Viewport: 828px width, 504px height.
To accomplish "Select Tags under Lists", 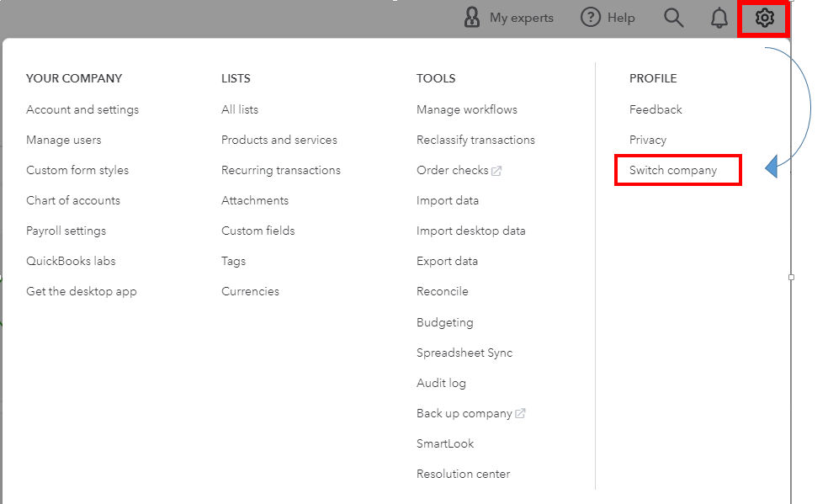I will pos(233,261).
